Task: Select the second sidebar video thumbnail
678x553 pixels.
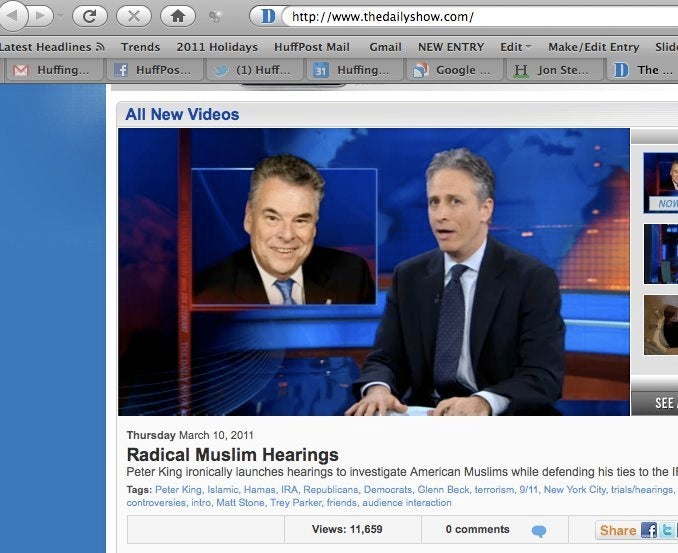Action: point(661,254)
